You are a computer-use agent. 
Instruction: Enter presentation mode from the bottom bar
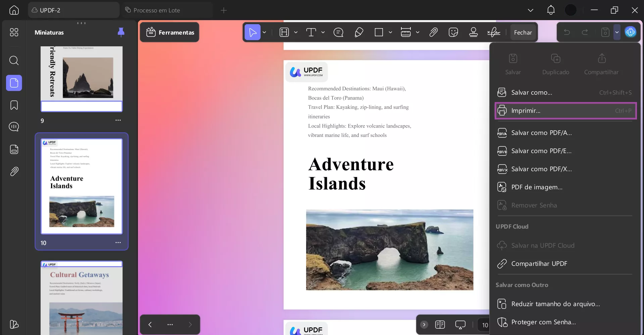click(x=460, y=325)
